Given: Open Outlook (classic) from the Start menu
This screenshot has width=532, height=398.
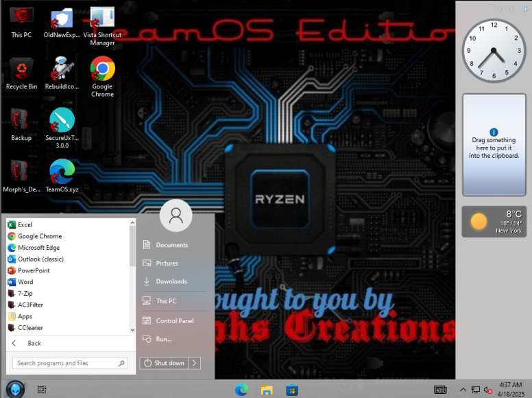Looking at the screenshot, I should click(x=68, y=259).
